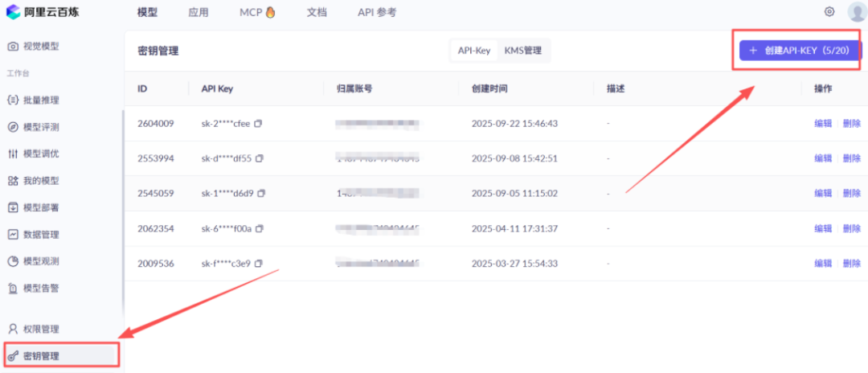Copy the sk-f****c3e9 key with its copy icon
The image size is (868, 373).
click(x=259, y=263)
